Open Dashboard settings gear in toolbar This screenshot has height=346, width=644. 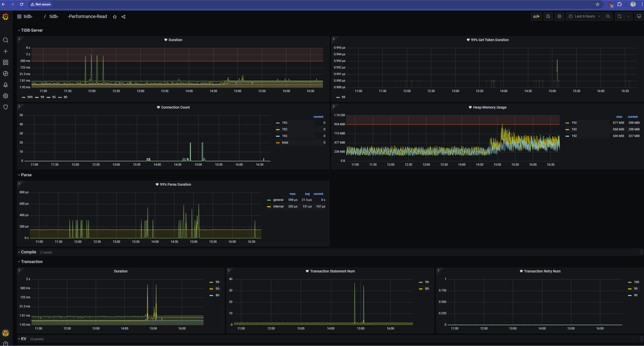coord(559,16)
